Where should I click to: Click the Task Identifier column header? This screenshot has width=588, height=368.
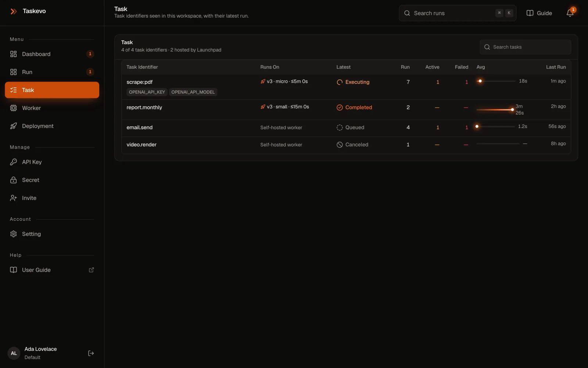[142, 67]
